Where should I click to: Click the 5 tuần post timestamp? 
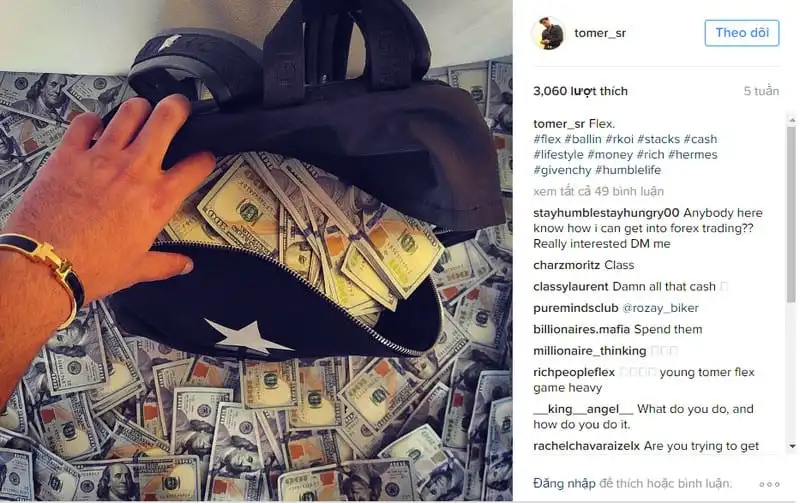[x=761, y=91]
